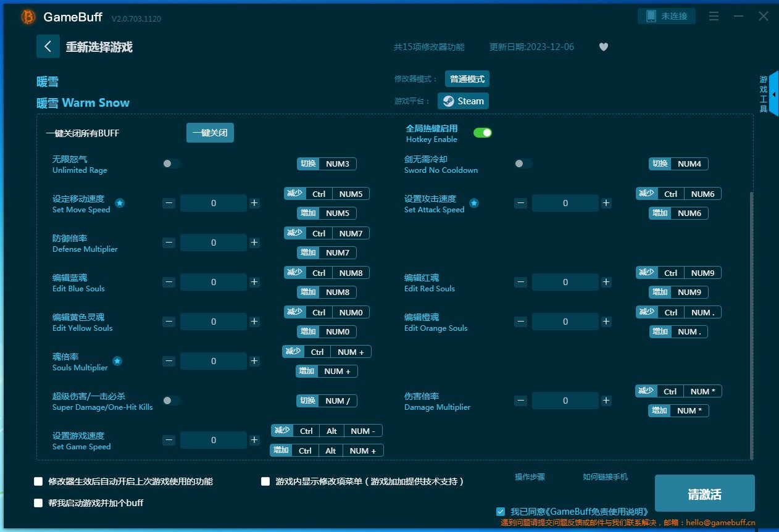The image size is (779, 532).
Task: Check launch game and add buff checkbox
Action: [x=38, y=503]
